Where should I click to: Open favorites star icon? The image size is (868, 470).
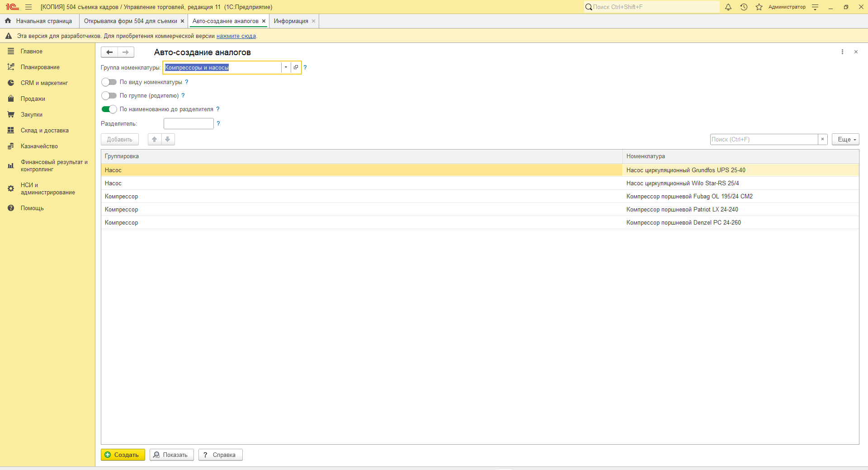(x=759, y=7)
